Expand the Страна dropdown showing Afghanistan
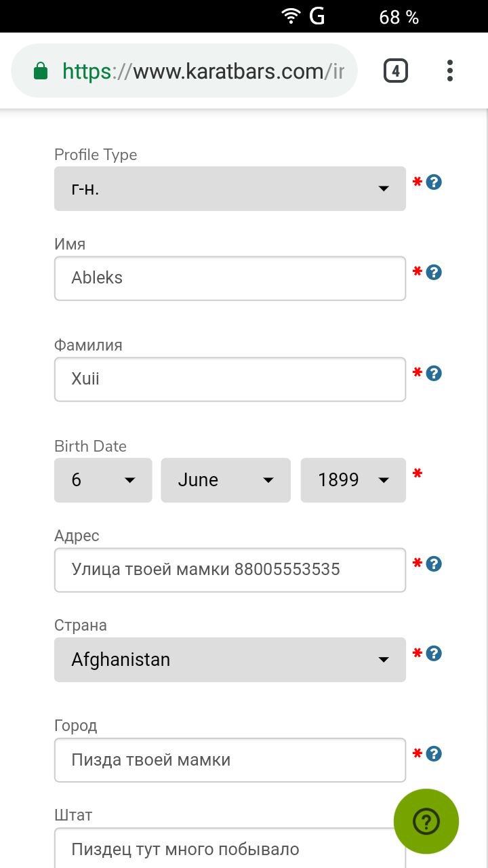Image resolution: width=488 pixels, height=868 pixels. (230, 659)
